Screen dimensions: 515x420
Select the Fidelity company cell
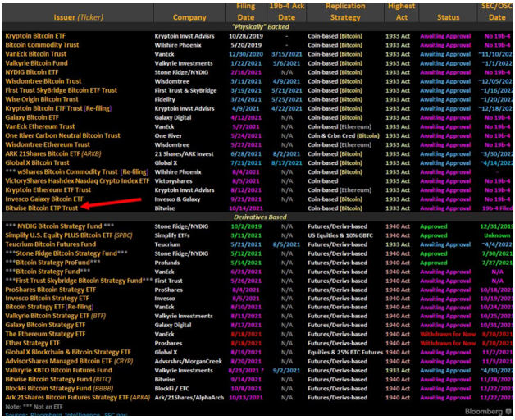(x=165, y=99)
